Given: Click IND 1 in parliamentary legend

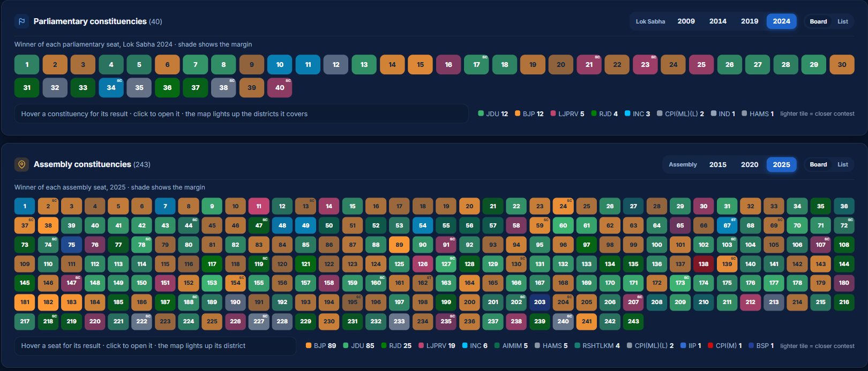Looking at the screenshot, I should (x=723, y=113).
